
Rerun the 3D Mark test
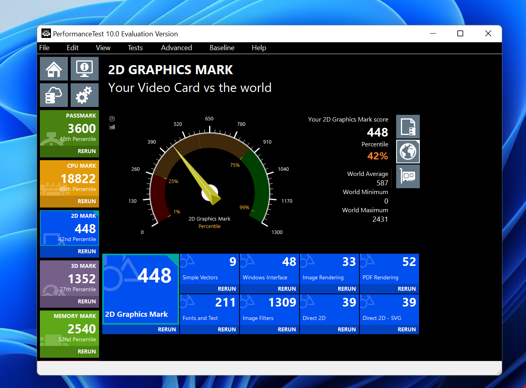pyautogui.click(x=87, y=301)
